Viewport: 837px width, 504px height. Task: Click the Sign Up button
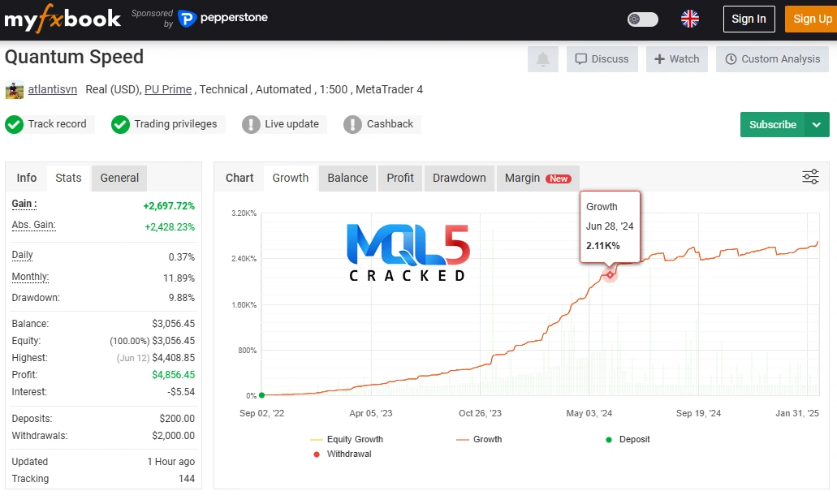[x=812, y=19]
